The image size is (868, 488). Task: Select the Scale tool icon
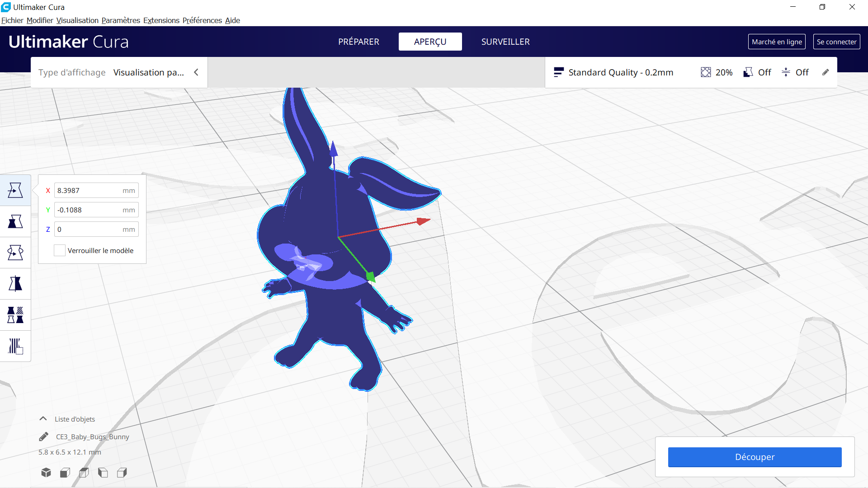[x=15, y=221]
